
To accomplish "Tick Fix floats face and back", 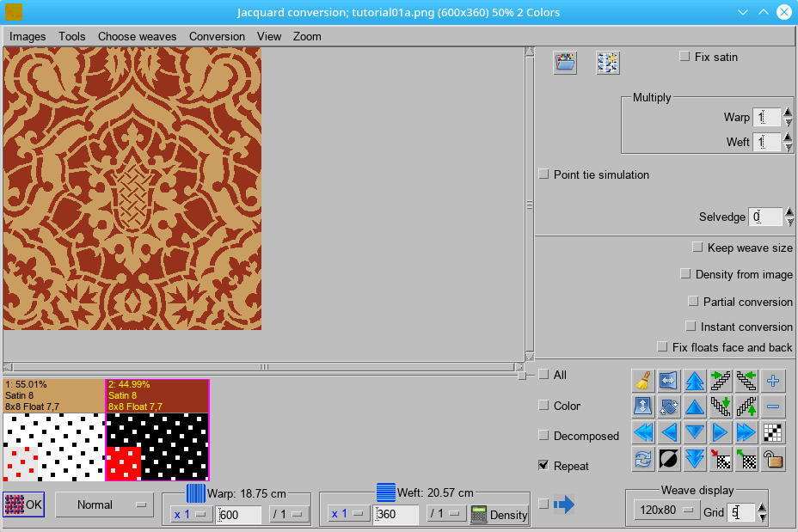I will [x=662, y=346].
